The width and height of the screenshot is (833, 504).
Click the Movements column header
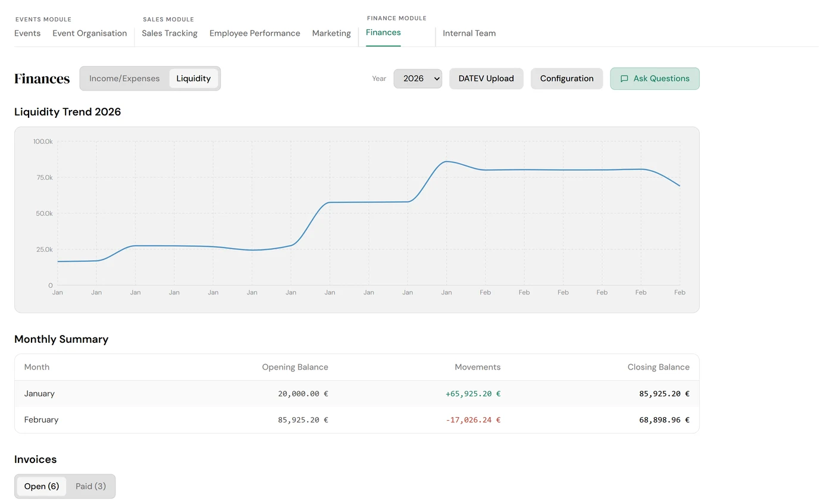click(478, 367)
